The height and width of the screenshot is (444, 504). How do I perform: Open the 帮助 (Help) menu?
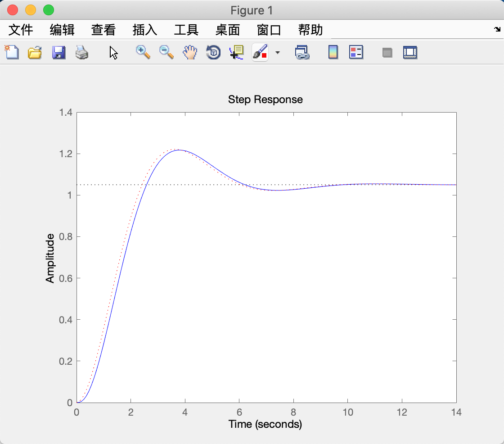click(x=310, y=30)
